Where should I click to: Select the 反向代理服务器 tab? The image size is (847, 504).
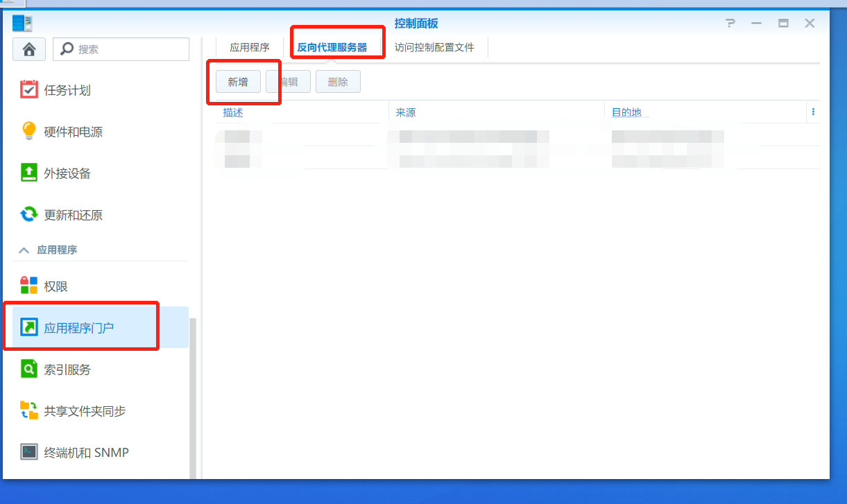(332, 48)
